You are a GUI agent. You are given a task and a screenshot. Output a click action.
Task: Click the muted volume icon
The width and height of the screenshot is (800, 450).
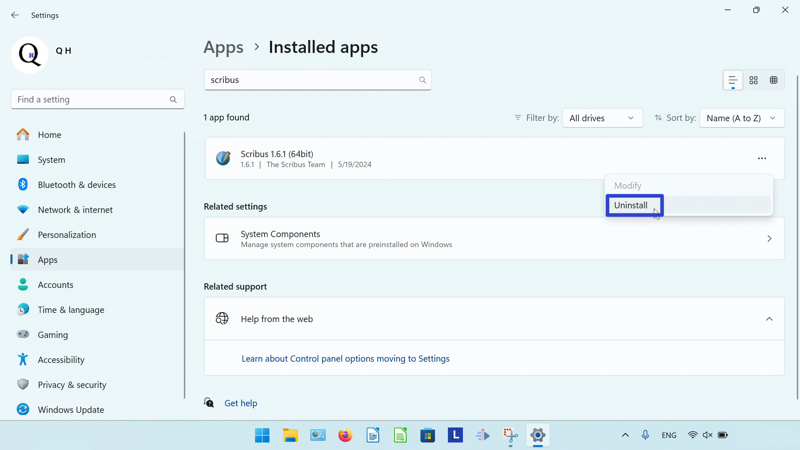707,435
